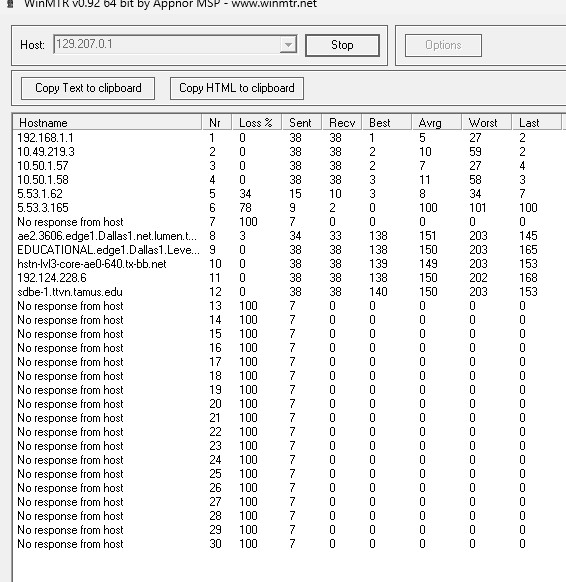This screenshot has height=582, width=566.
Task: Click the 78 loss value for 5.53.3.165
Action: pos(245,208)
